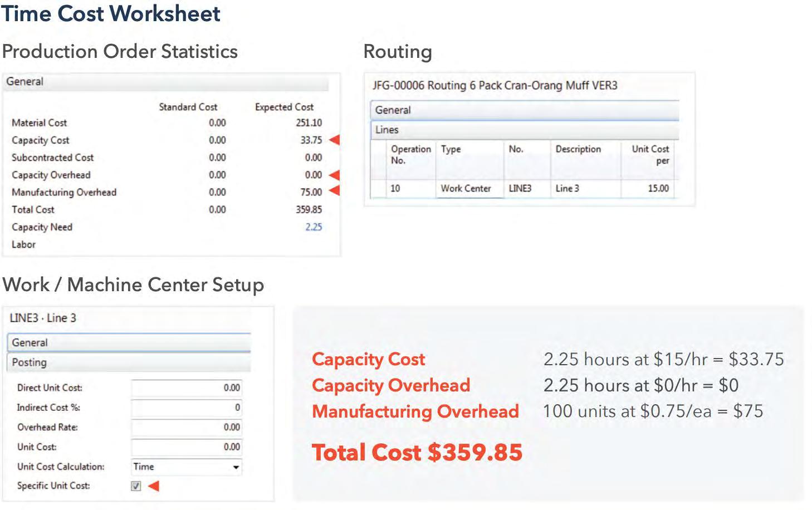Click the Unit Cost input field in Posting
The image size is (812, 510).
coord(187,447)
